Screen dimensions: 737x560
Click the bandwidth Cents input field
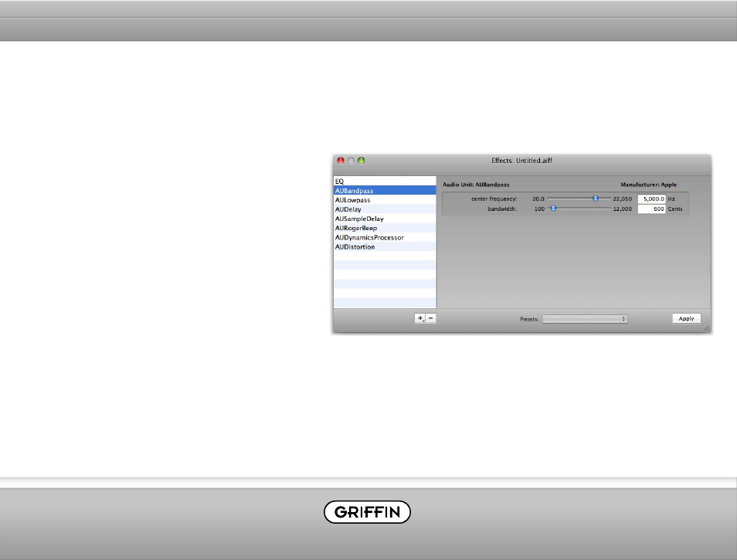[x=651, y=209]
